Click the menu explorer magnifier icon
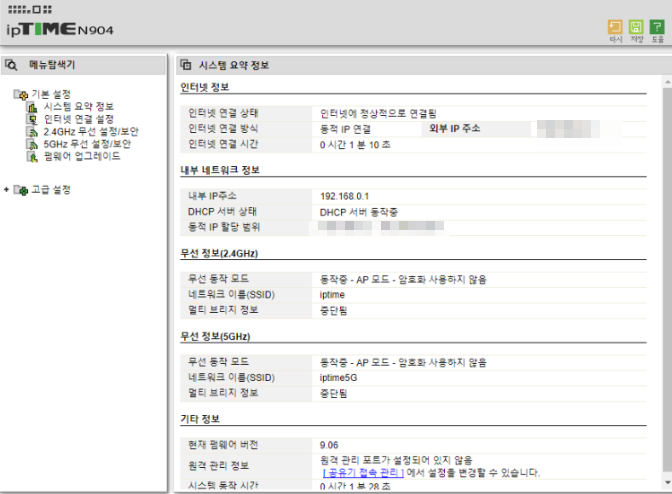This screenshot has width=672, height=494. 11,65
